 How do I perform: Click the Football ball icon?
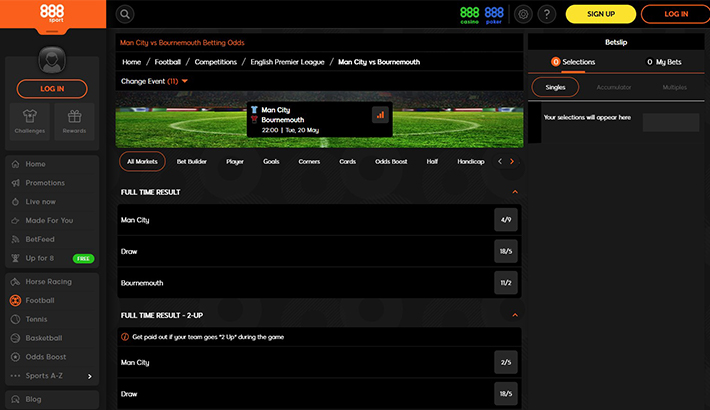[x=15, y=300]
